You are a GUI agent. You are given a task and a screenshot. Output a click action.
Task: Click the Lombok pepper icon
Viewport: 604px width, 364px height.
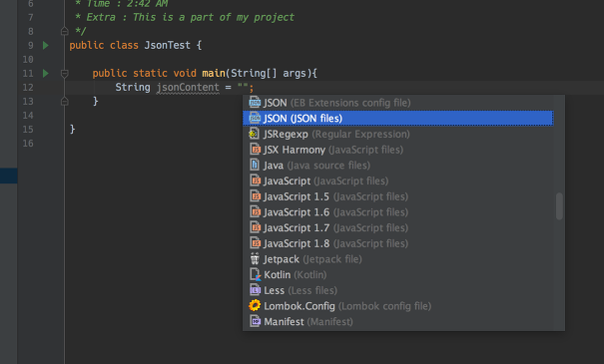tap(255, 306)
